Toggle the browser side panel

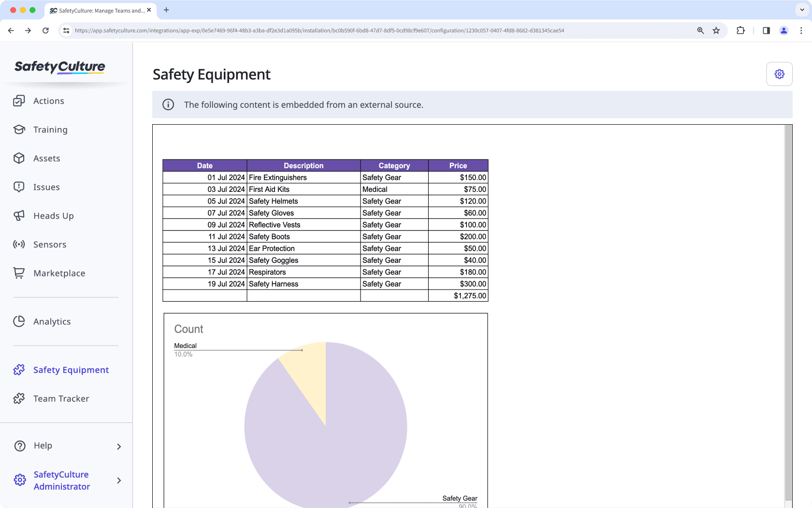[x=766, y=30]
